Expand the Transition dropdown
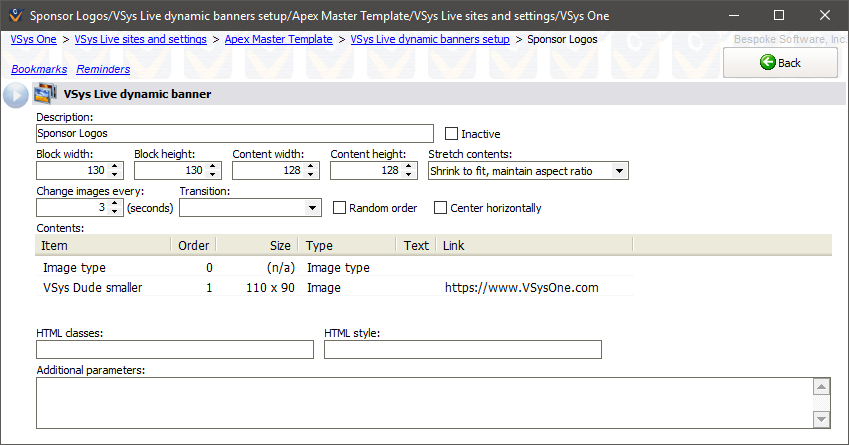Screen dimensions: 849x445 tap(312, 208)
